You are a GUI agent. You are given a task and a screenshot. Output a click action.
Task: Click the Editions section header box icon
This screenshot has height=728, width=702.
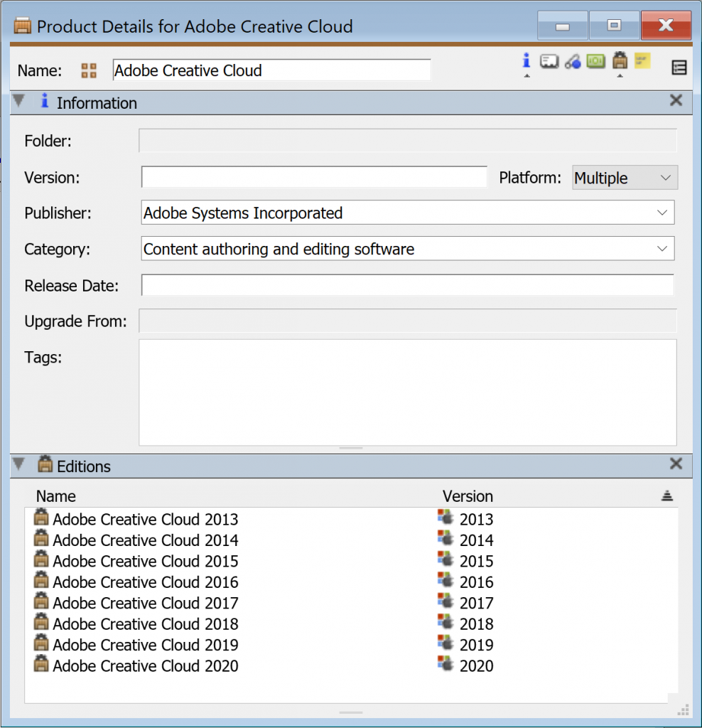click(45, 464)
